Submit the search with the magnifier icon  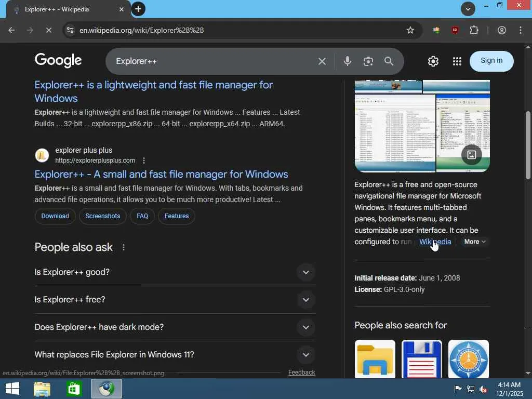(x=389, y=61)
